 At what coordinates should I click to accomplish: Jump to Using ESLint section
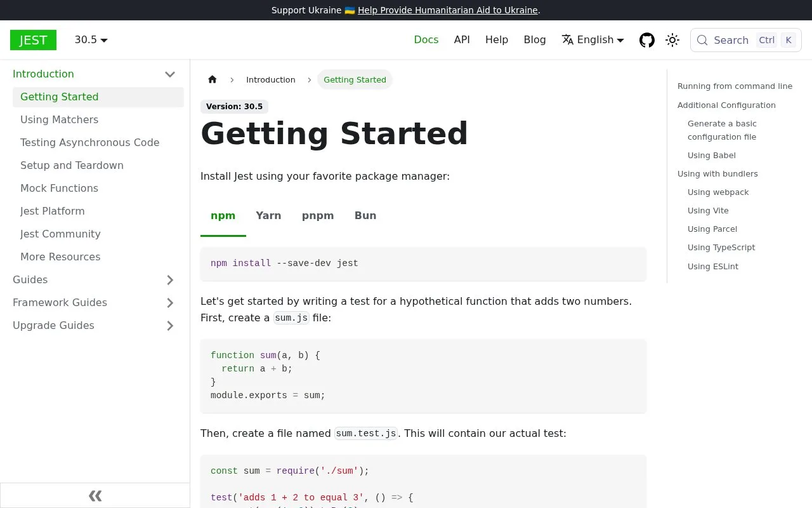coord(713,267)
